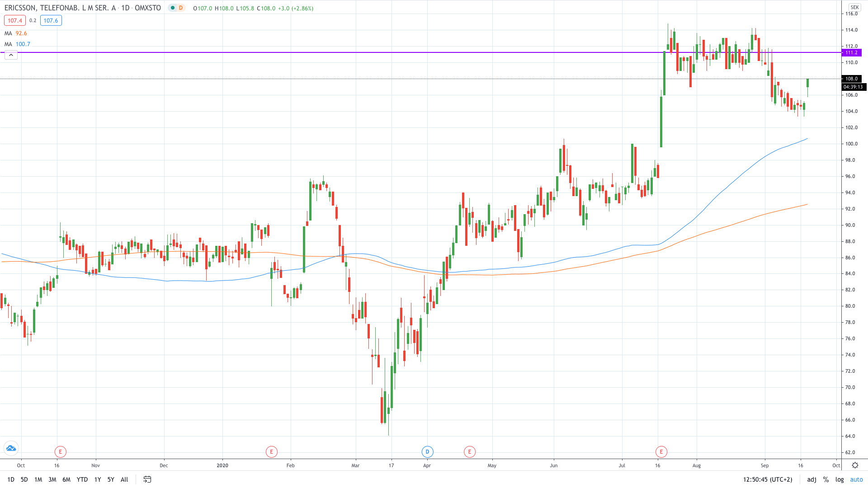Click the market status dot indicator

[173, 8]
